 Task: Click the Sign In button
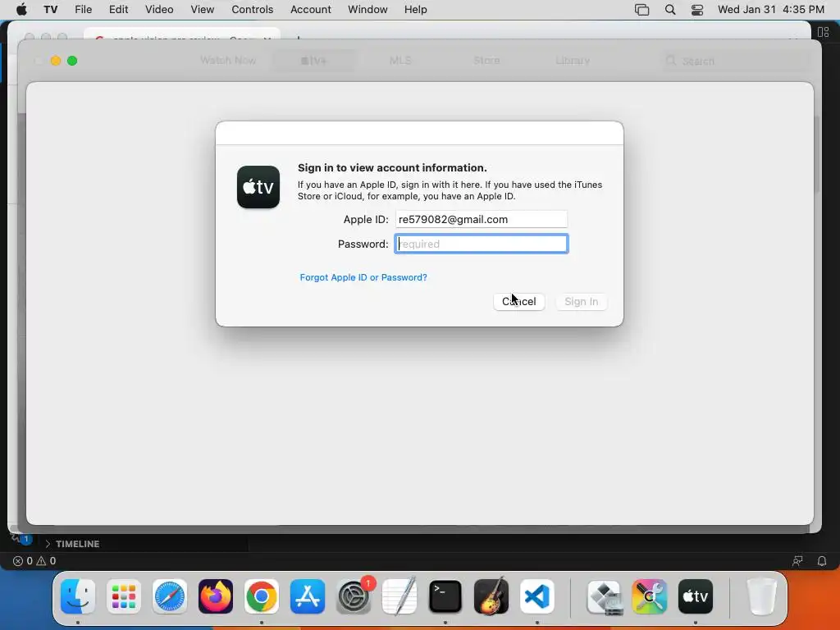point(582,302)
